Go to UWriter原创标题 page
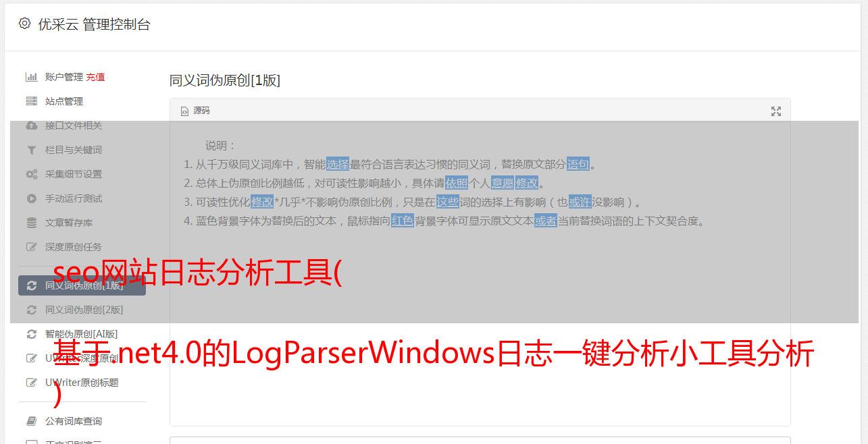The image size is (868, 444). click(82, 383)
